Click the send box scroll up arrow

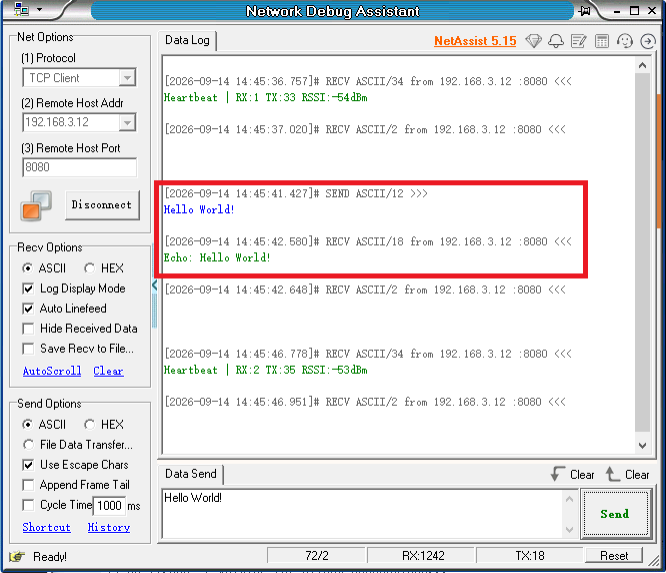570,499
